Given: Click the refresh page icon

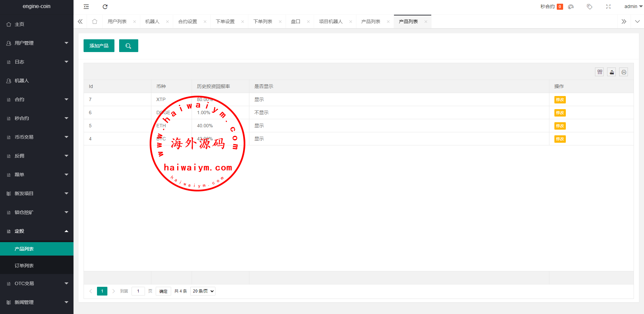Looking at the screenshot, I should (105, 7).
